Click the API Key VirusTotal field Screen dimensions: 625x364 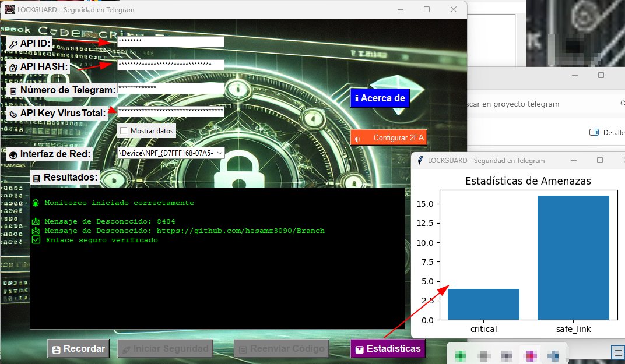tap(171, 111)
